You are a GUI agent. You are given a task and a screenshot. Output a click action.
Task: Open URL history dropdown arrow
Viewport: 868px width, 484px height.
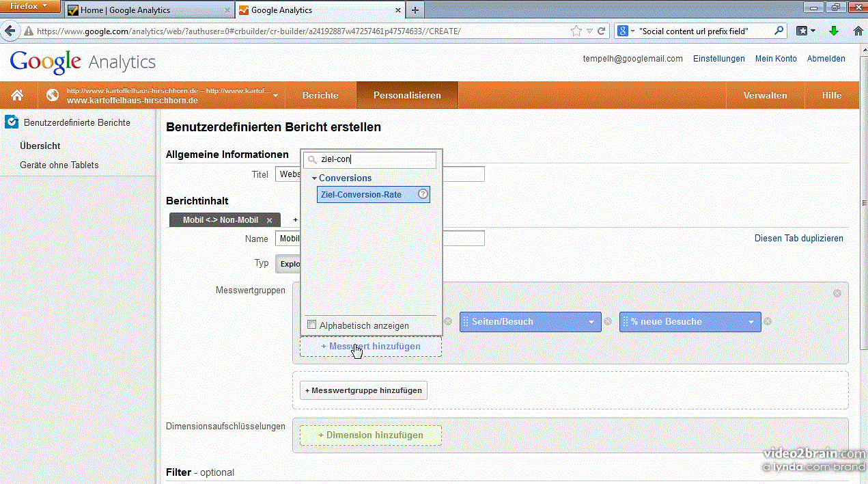pos(591,31)
